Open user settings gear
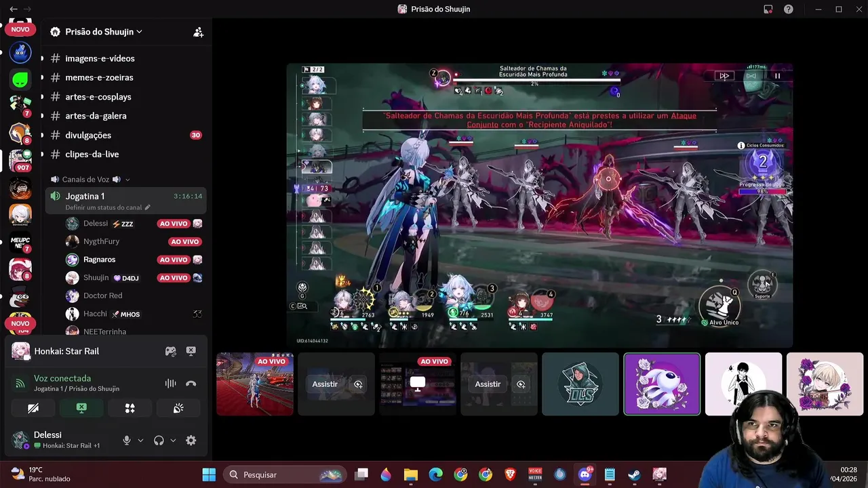This screenshot has height=488, width=868. coord(191,441)
